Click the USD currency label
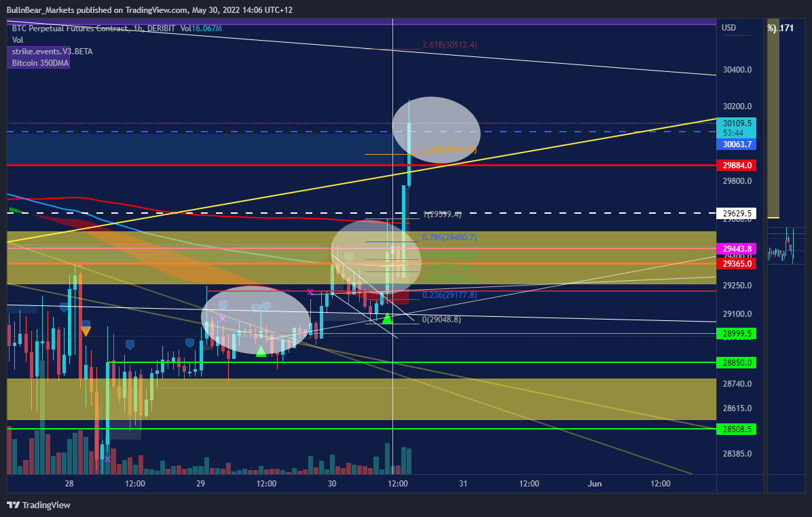The image size is (812, 517). (728, 27)
